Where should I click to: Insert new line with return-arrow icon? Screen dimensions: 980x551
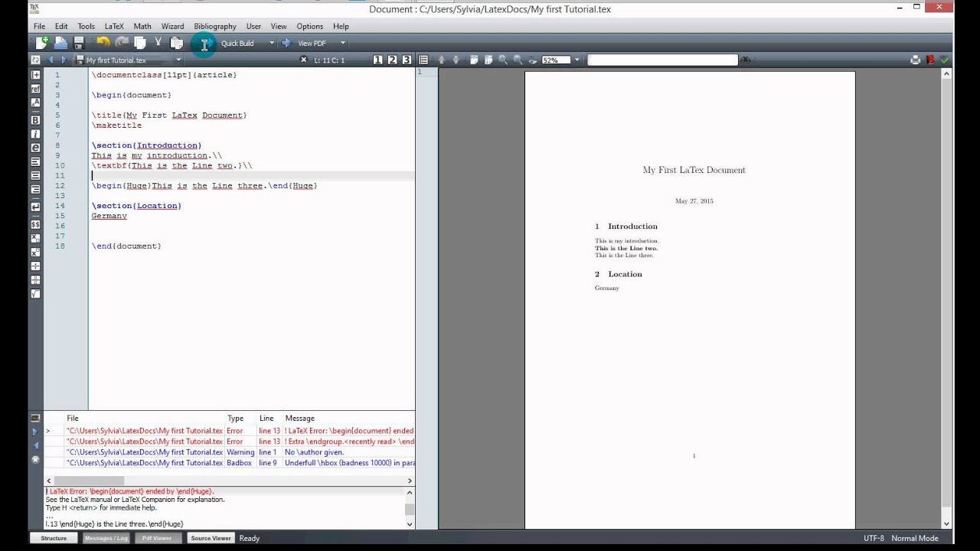(35, 207)
